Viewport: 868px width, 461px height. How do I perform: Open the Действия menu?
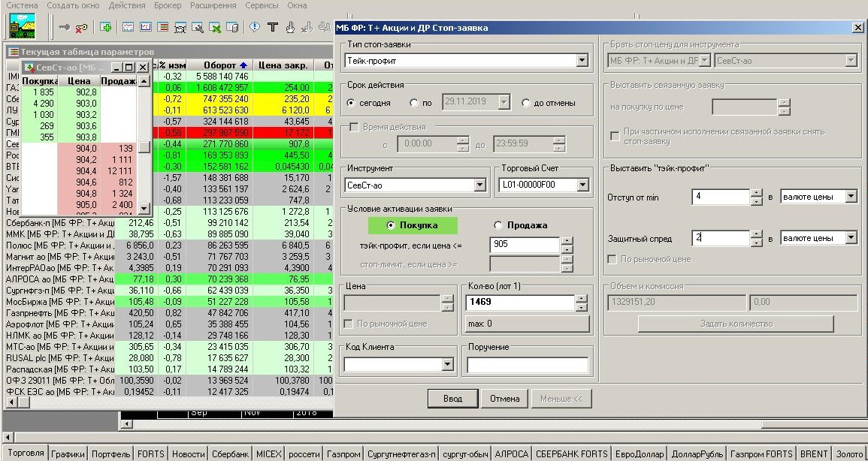[127, 5]
